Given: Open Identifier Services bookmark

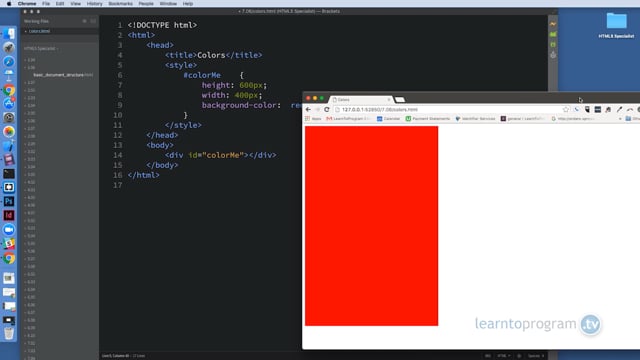Looking at the screenshot, I should [475, 119].
